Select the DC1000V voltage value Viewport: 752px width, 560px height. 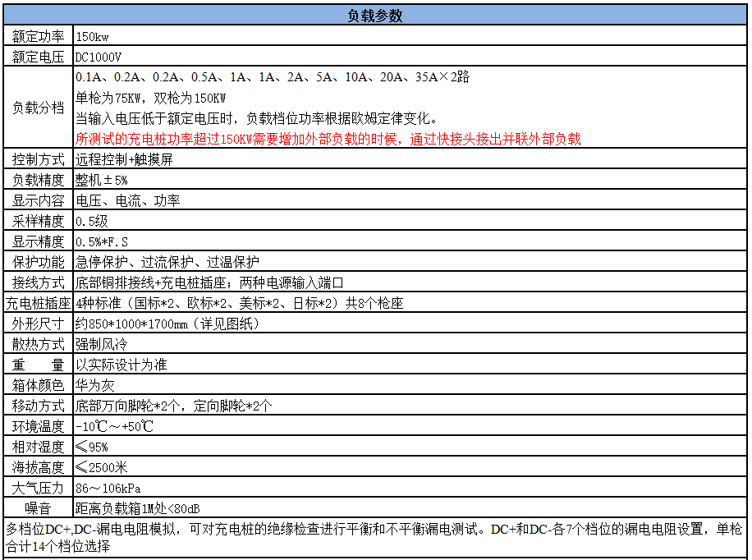coord(99,57)
